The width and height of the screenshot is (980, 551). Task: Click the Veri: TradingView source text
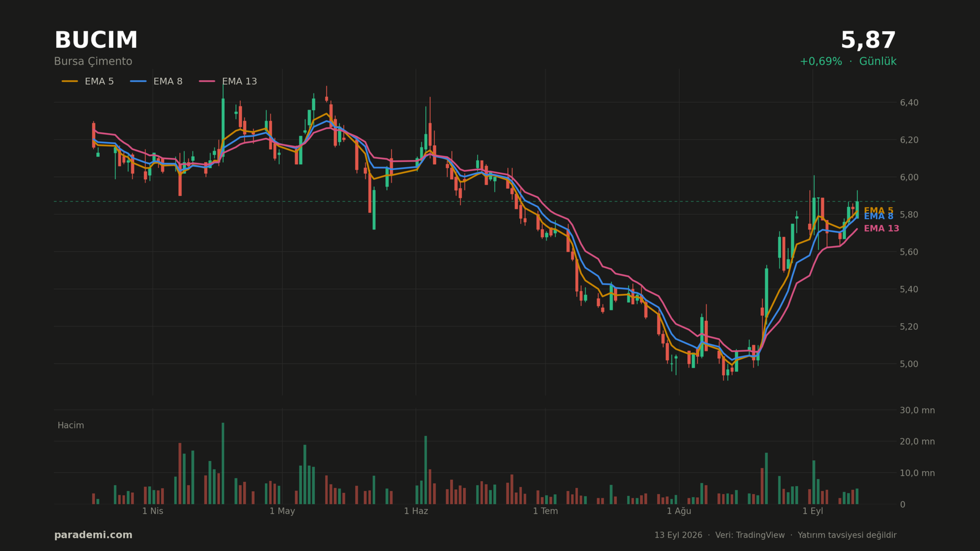(750, 535)
